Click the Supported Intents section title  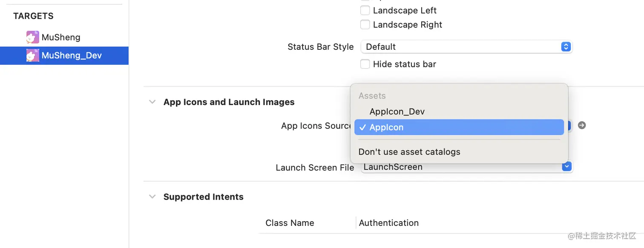(x=203, y=197)
